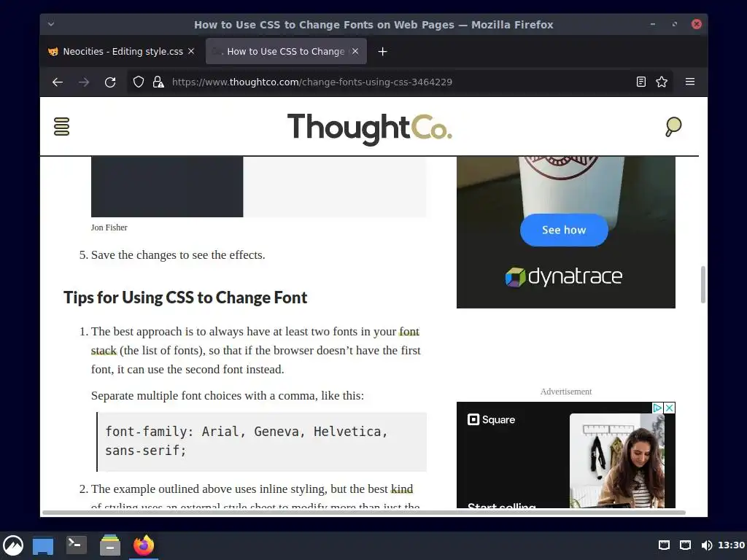Screen dimensions: 747x560
Task: Close the How to Use CSS tab
Action: [x=355, y=51]
